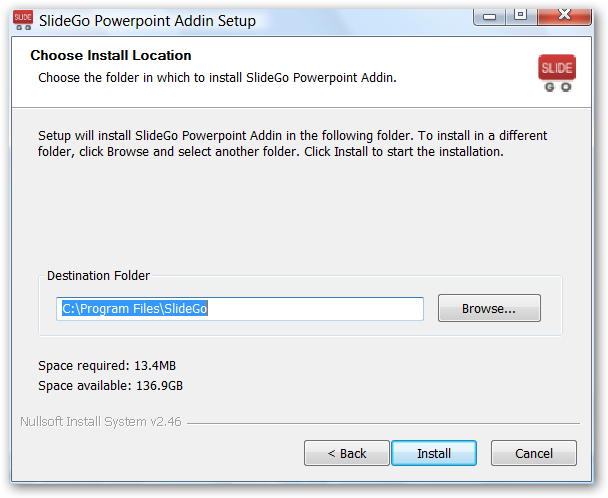Minimize the setup window
Image resolution: width=608 pixels, height=498 pixels.
(490, 17)
